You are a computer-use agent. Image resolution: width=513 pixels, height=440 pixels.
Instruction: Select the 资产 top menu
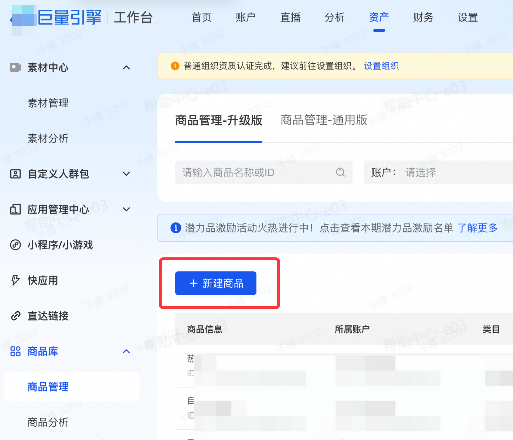click(x=379, y=17)
